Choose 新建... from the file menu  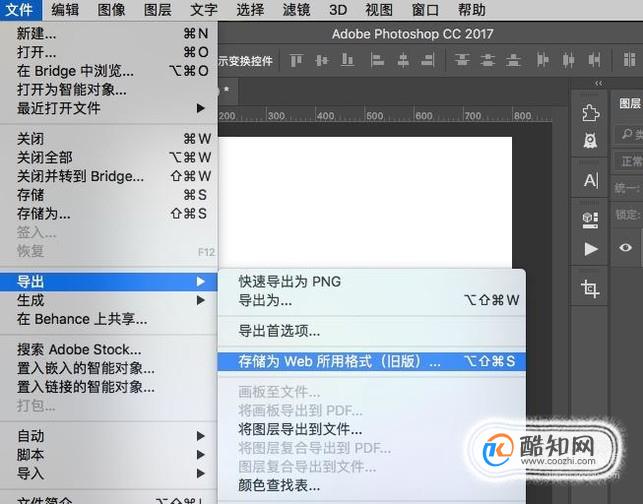click(109, 33)
